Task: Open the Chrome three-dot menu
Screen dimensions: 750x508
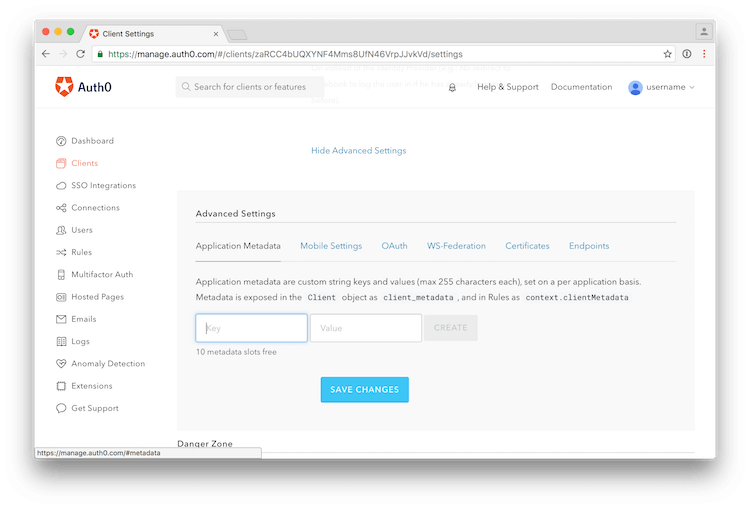Action: (x=704, y=54)
